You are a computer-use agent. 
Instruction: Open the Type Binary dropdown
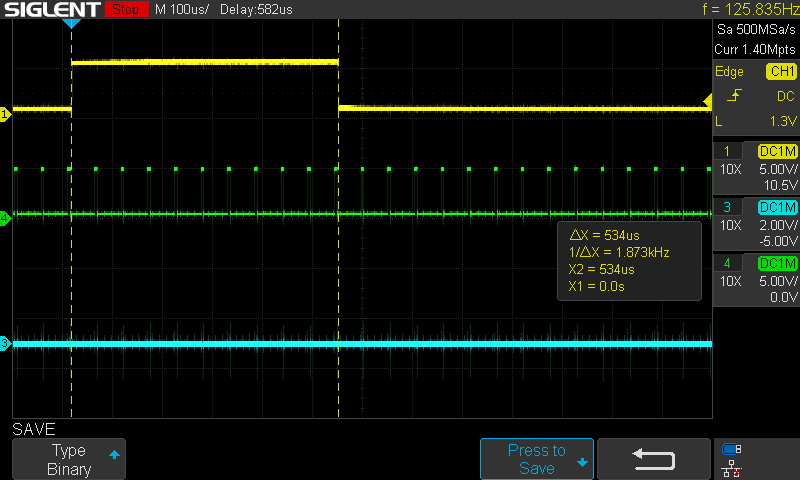point(69,459)
